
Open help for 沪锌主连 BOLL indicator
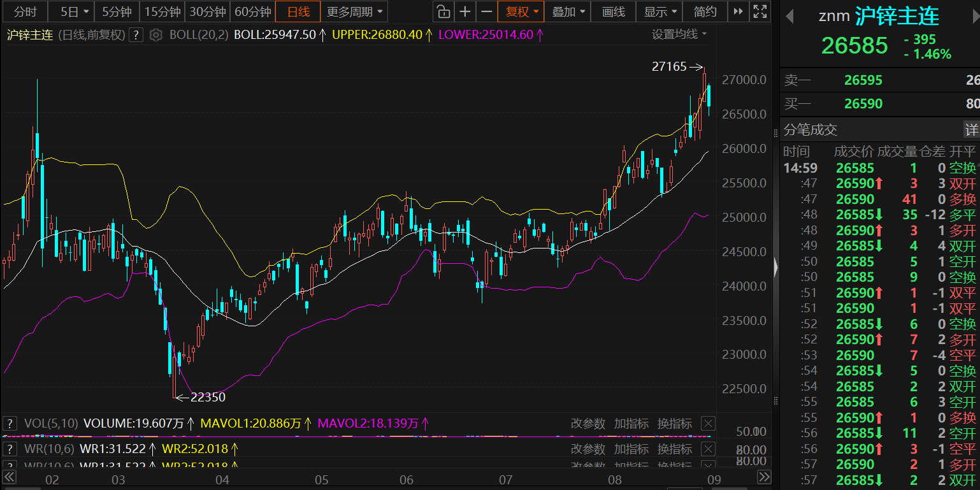[136, 34]
